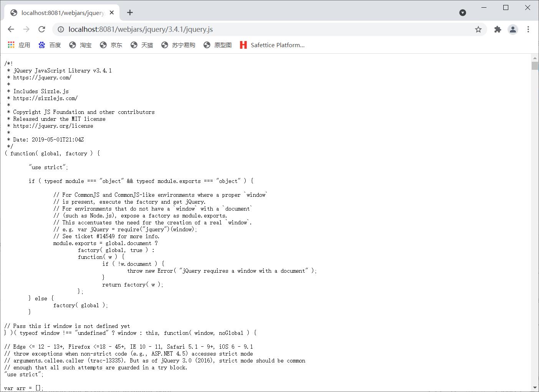Click the "Date: 2019-05-01T21:04Z" line

pos(48,140)
